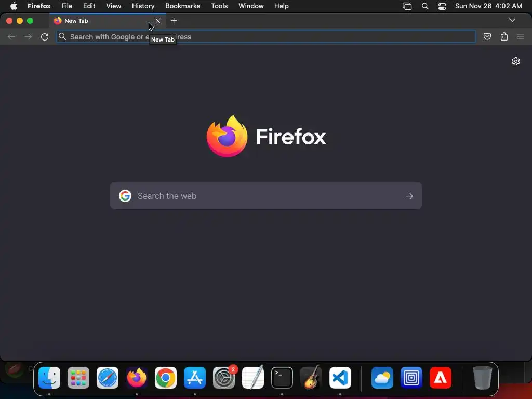Open Launchpad from the Dock
The height and width of the screenshot is (399, 532).
[x=78, y=378]
